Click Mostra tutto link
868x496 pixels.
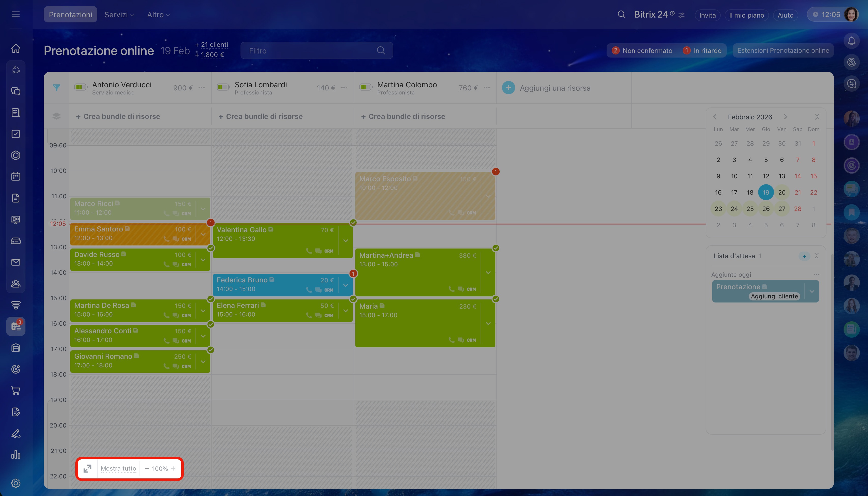tap(118, 469)
